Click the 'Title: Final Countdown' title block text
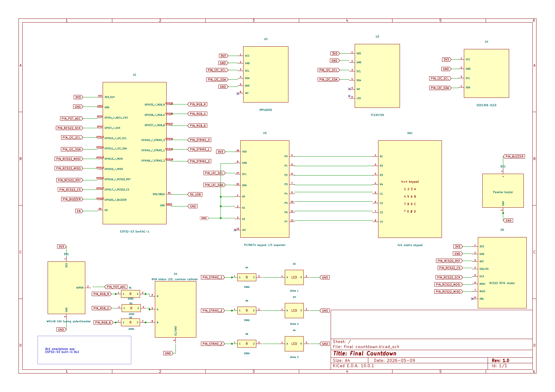Screen dimensions: 555x392 click(365, 354)
